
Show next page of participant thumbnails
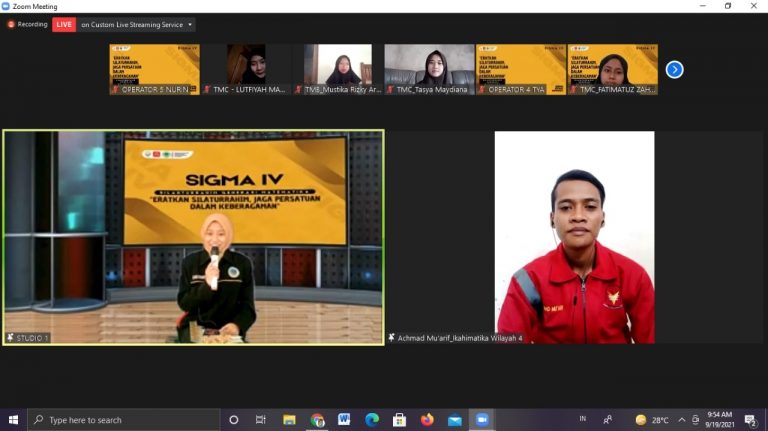click(x=674, y=70)
